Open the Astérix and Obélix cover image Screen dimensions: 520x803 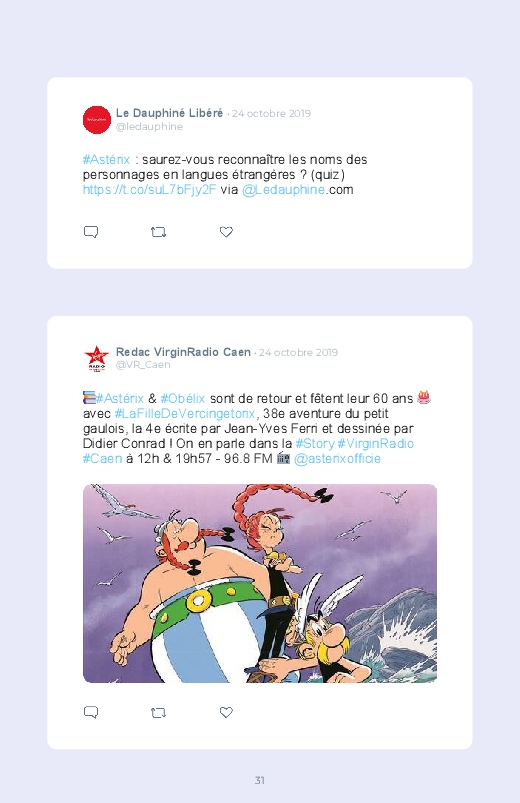[x=260, y=583]
